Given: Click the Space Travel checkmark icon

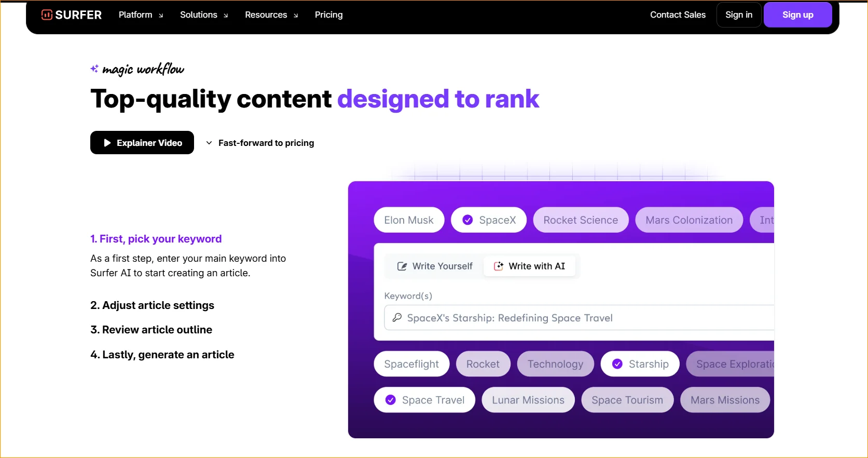Looking at the screenshot, I should tap(391, 400).
